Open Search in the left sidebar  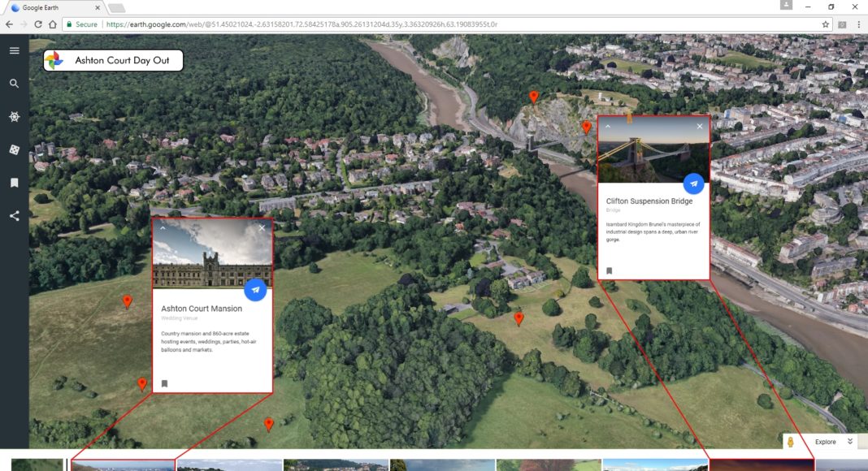pyautogui.click(x=14, y=83)
